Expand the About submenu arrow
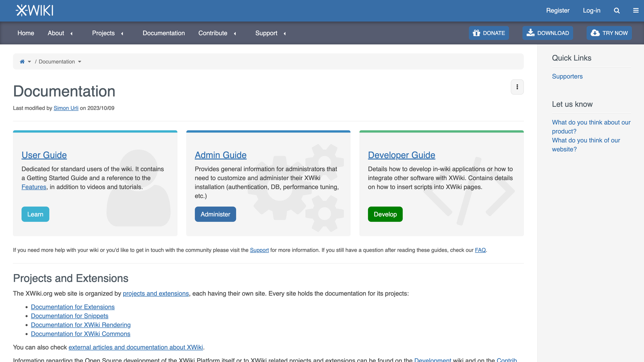The height and width of the screenshot is (362, 644). coord(71,33)
